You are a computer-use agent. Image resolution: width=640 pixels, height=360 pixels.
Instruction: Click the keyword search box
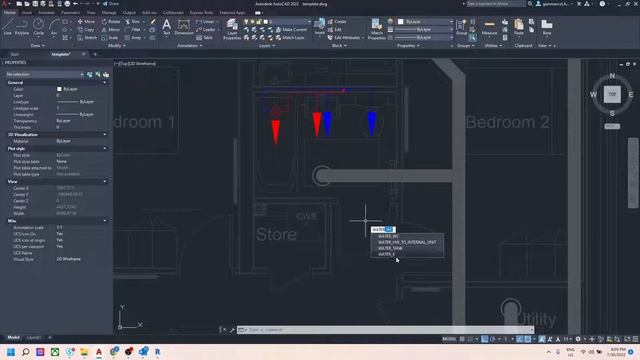(496, 4)
